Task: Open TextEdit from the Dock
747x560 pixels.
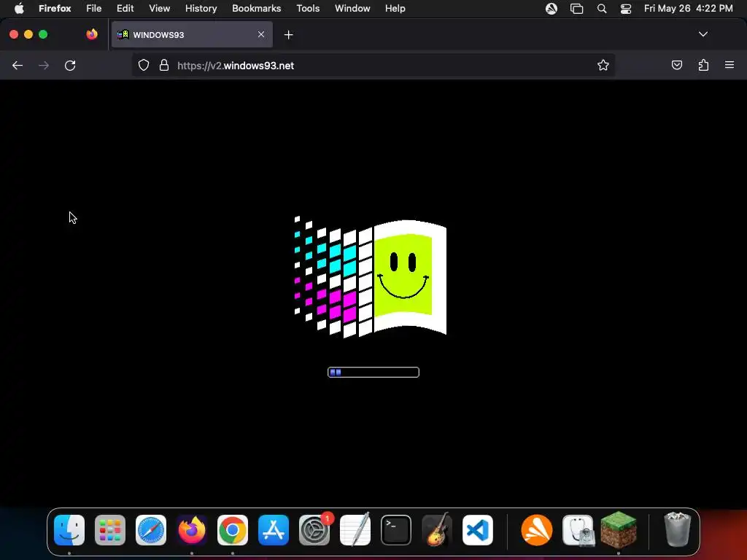Action: [355, 529]
